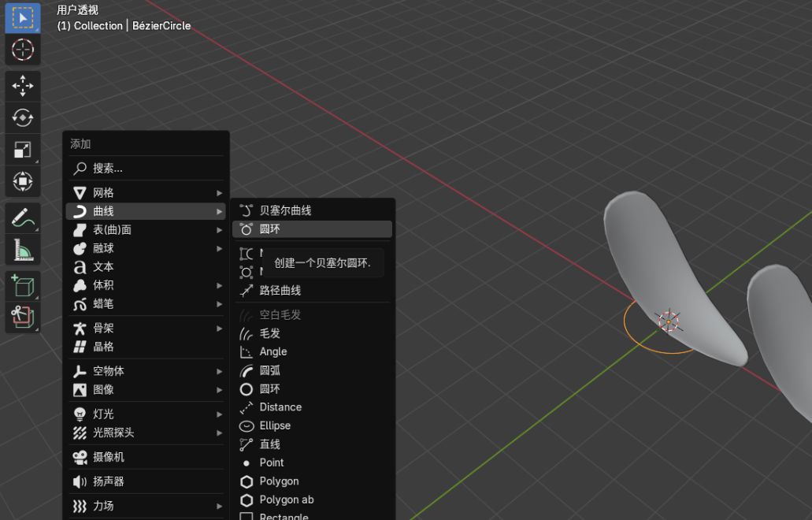Select the Add Cube tool
Viewport: 812px width, 520px height.
(23, 286)
